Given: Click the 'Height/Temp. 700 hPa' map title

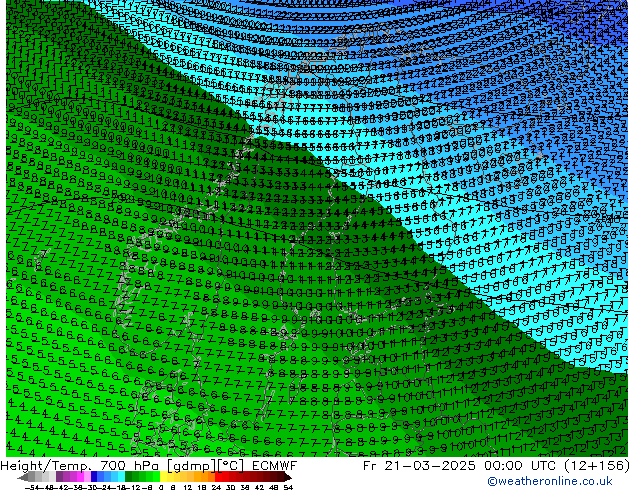Looking at the screenshot, I should tap(80, 466).
